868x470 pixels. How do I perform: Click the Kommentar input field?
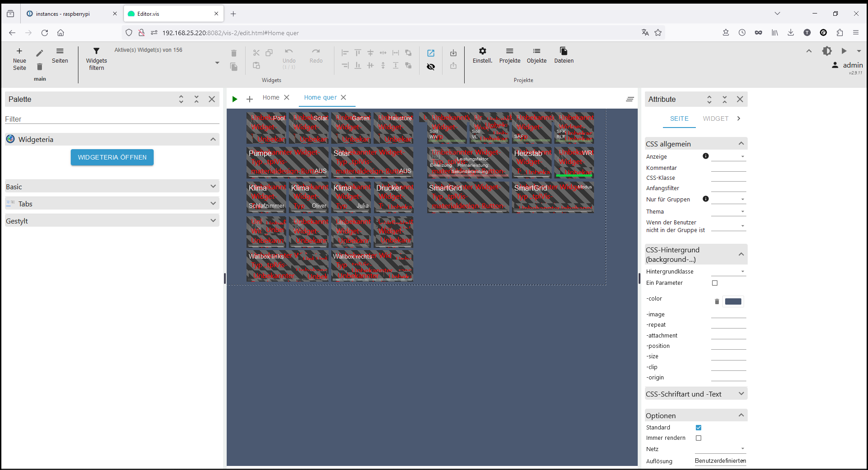tap(729, 168)
